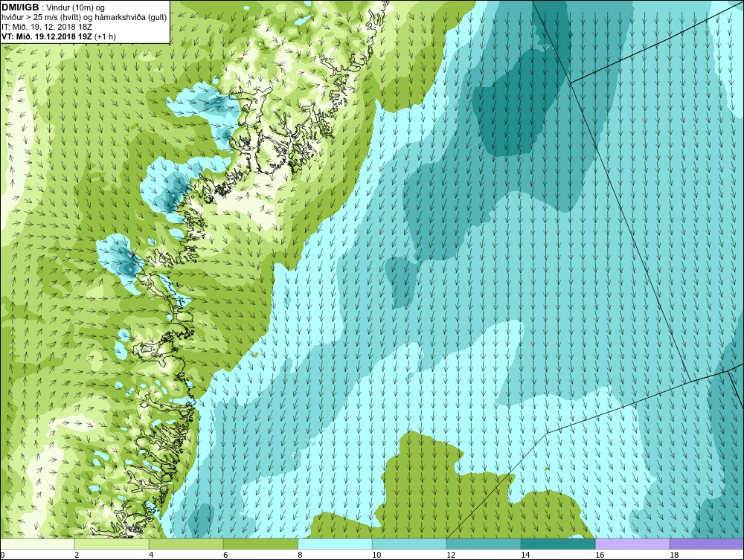The image size is (744, 560).
Task: Click the 2–4 m/s light green swatch
Action: tap(112, 544)
